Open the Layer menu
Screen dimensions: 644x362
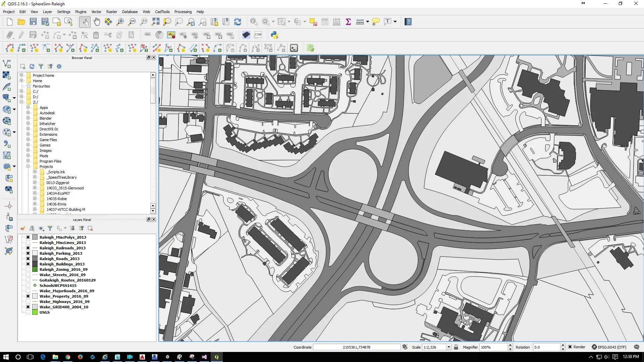47,12
